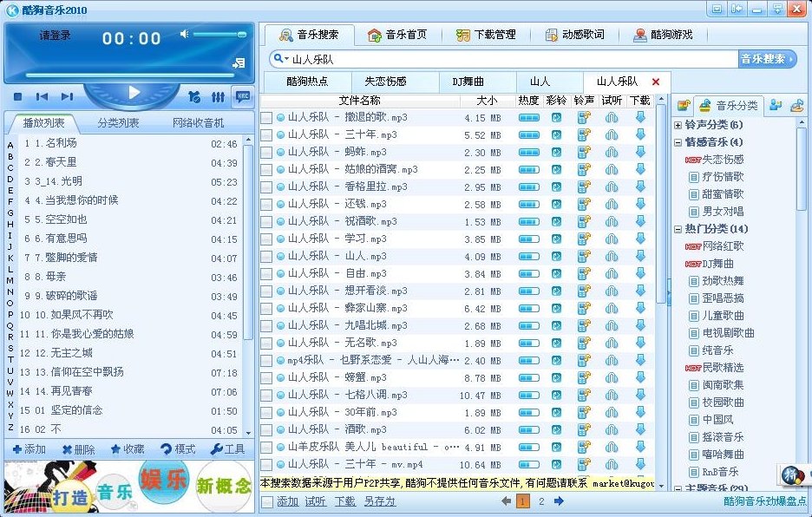Tick the checkbox for 山人乐队 - 姑娘的酒窝.mp3

[266, 170]
